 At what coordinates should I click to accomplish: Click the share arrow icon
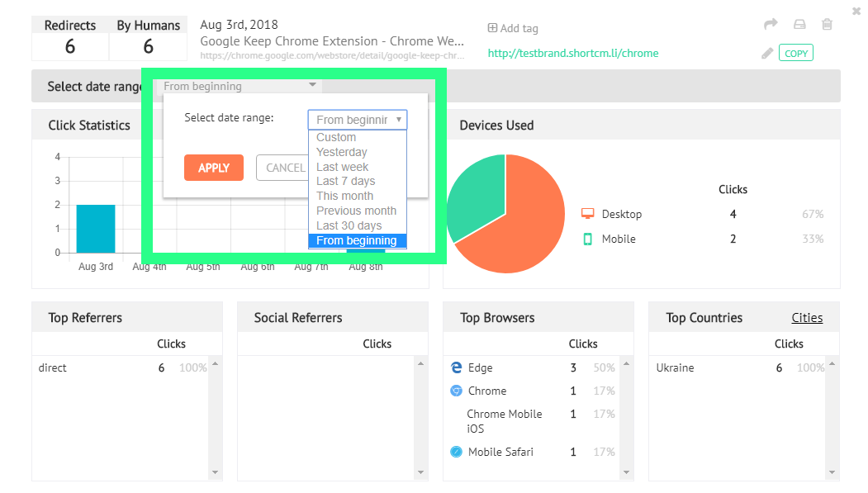point(771,24)
